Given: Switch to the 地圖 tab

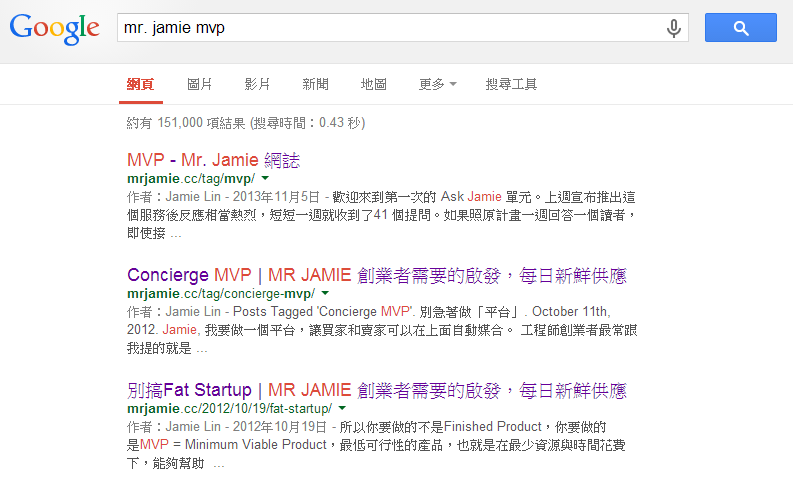Looking at the screenshot, I should coord(374,84).
